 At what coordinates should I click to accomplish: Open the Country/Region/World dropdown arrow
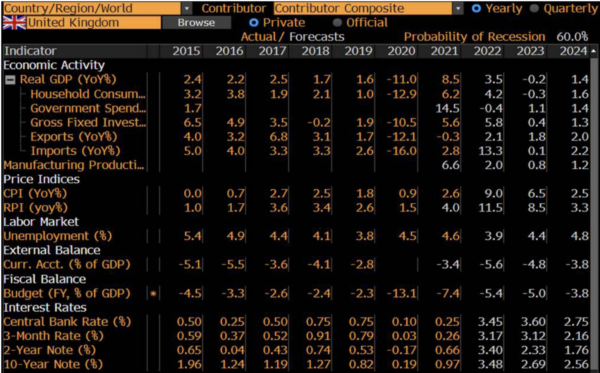[186, 8]
